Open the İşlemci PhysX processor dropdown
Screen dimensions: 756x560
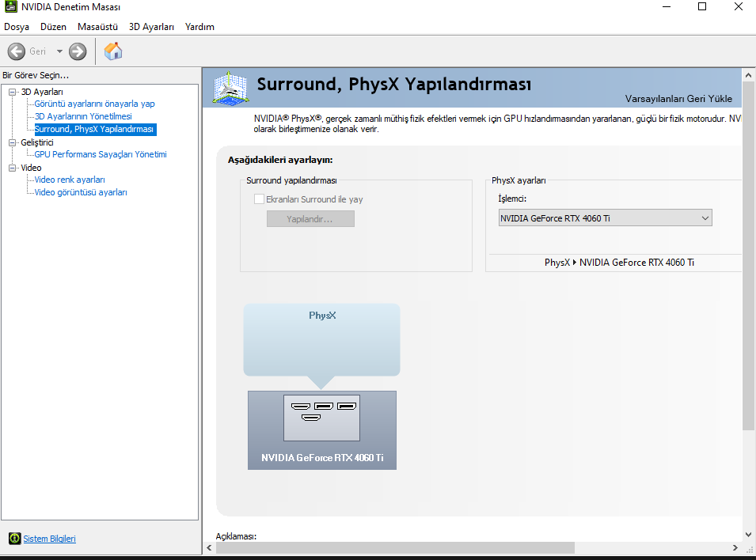605,218
